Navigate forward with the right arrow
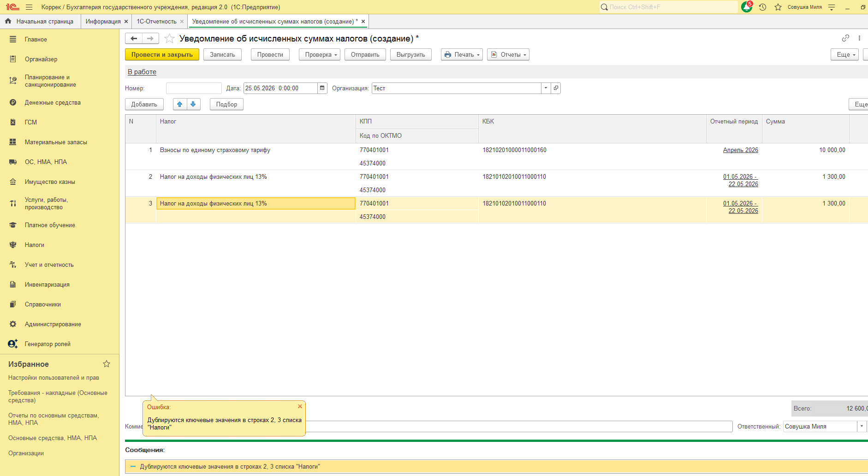Image resolution: width=868 pixels, height=476 pixels. [150, 39]
